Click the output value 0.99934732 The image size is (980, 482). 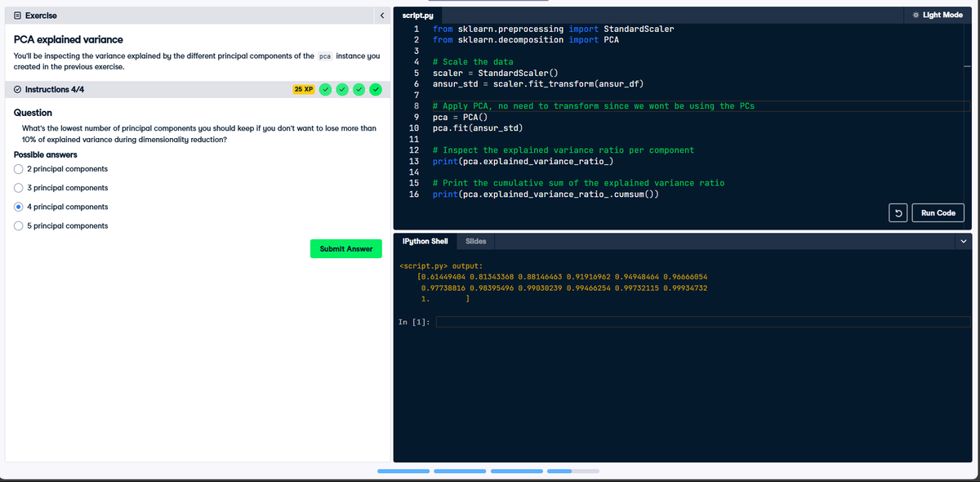click(x=684, y=288)
